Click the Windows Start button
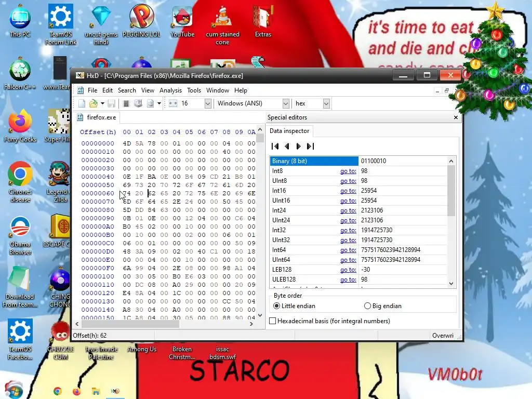Viewport: 532px width, 399px height. [x=14, y=391]
